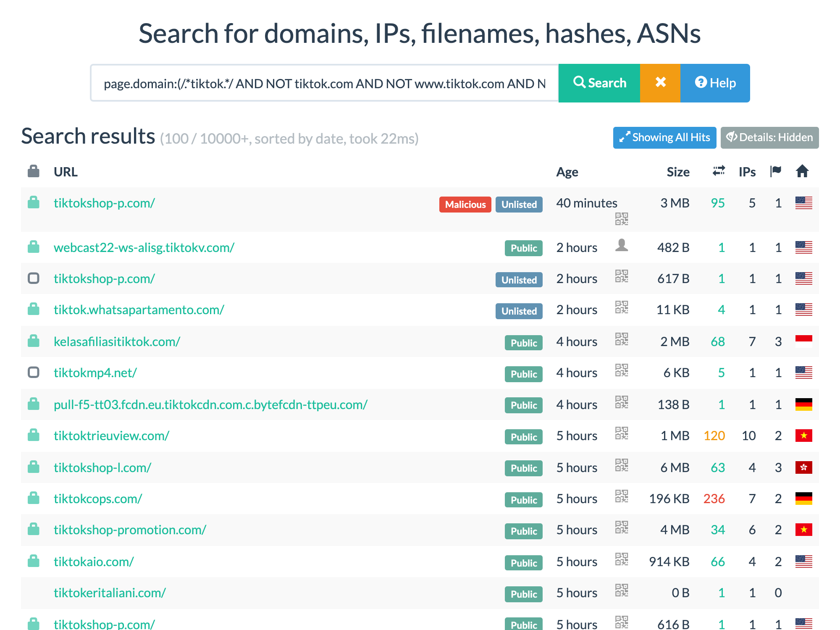This screenshot has height=630, width=840.
Task: Open the Help button
Action: click(x=715, y=83)
